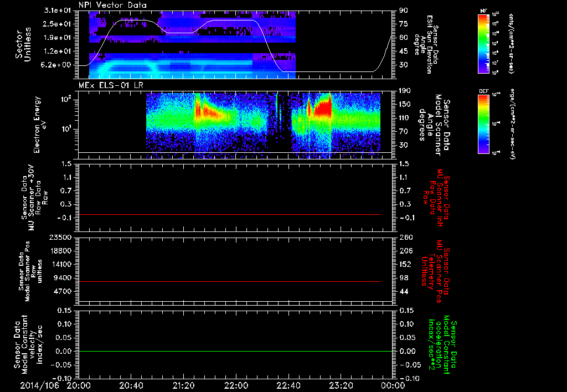Image resolution: width=567 pixels, height=392 pixels.
Task: Select the 1.2e+01 sector tick value
Action: [58, 51]
